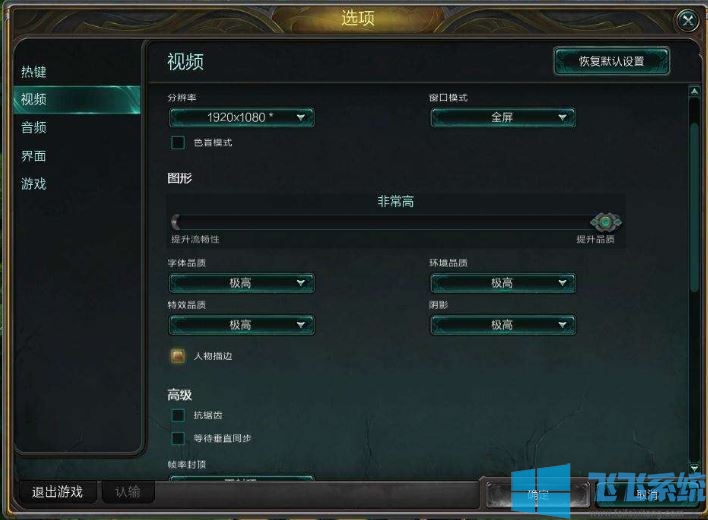Open the 字体品质 dropdown
The width and height of the screenshot is (708, 520).
242,283
